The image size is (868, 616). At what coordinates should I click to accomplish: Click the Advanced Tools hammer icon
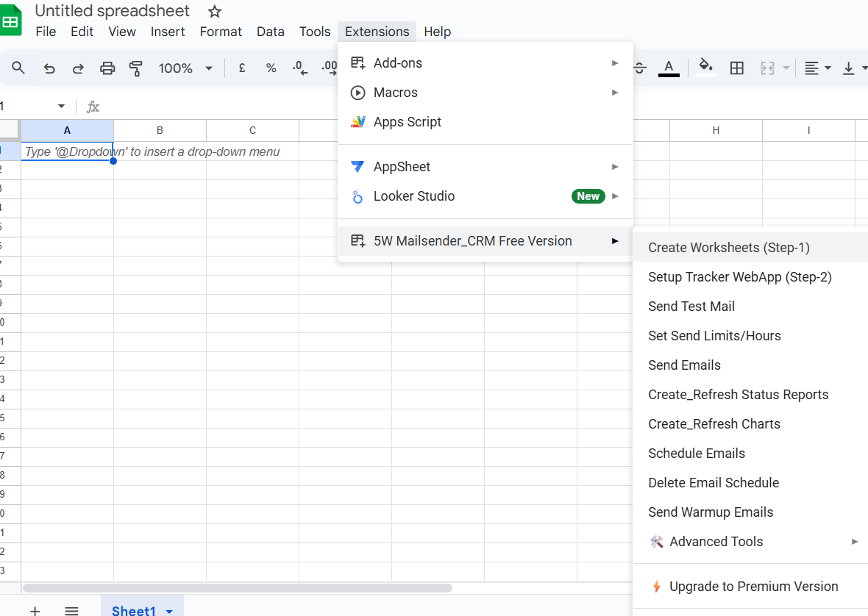pos(657,541)
